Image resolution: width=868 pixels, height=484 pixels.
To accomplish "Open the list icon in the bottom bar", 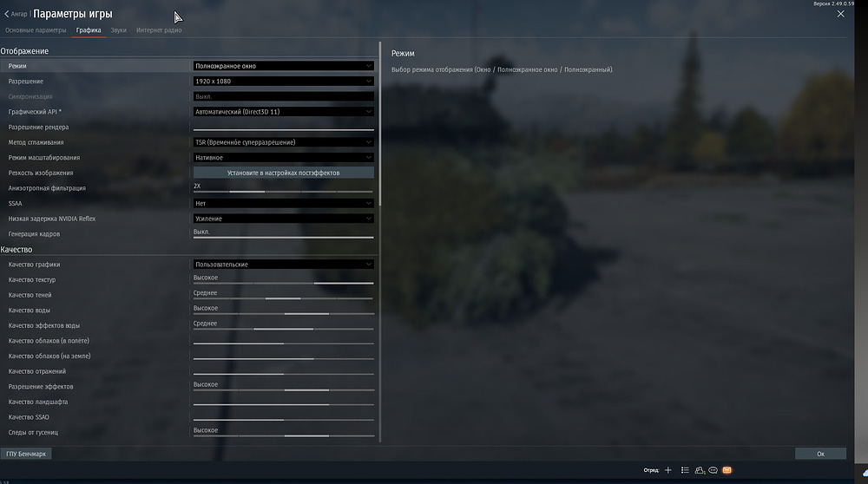I will click(x=685, y=470).
